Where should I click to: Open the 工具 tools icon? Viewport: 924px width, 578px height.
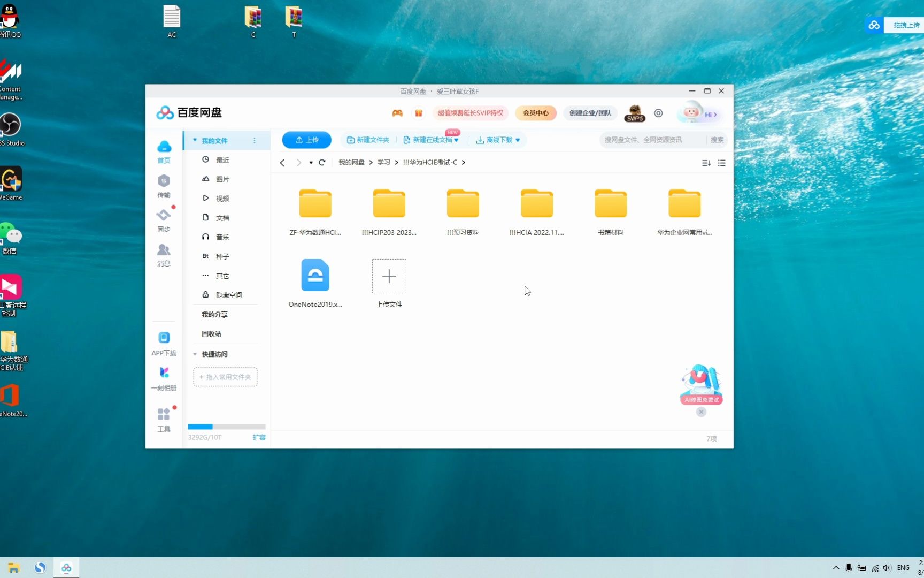[x=164, y=420]
